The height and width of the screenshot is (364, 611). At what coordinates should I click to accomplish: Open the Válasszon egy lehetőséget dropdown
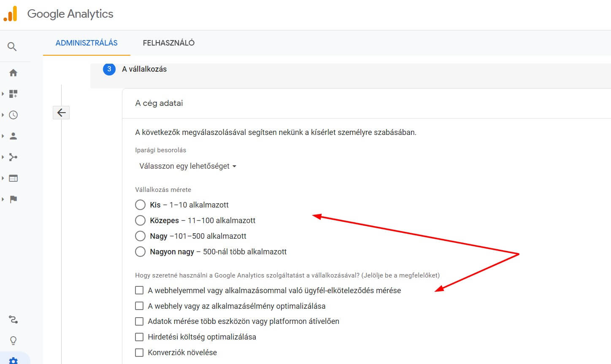click(188, 166)
